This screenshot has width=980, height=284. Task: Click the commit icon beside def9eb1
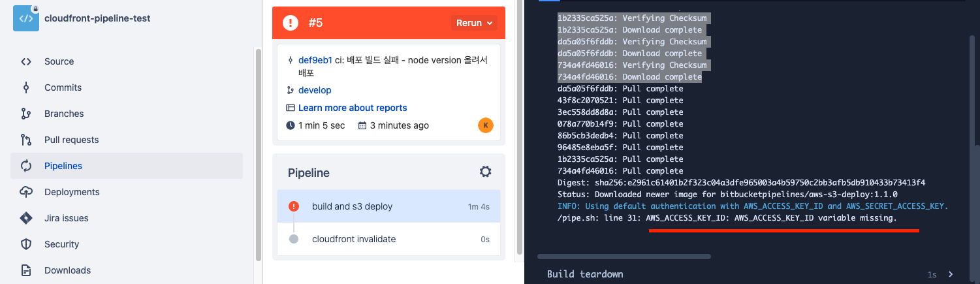291,60
